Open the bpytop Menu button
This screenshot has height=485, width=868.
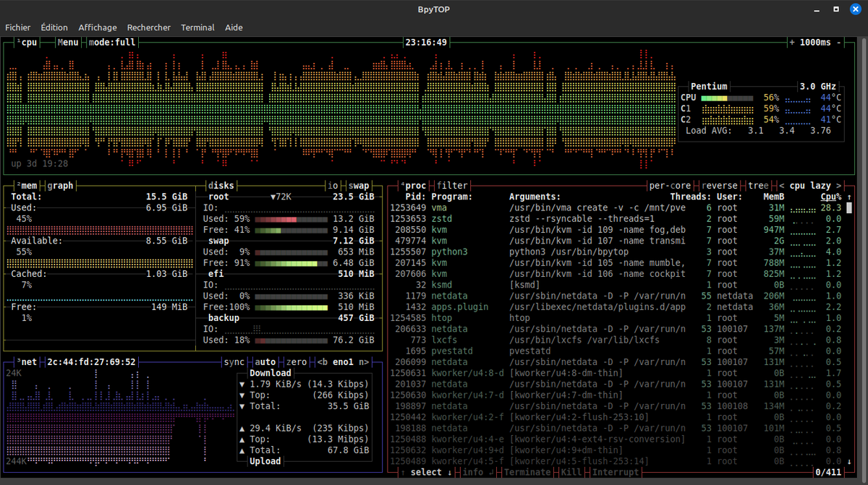(68, 43)
